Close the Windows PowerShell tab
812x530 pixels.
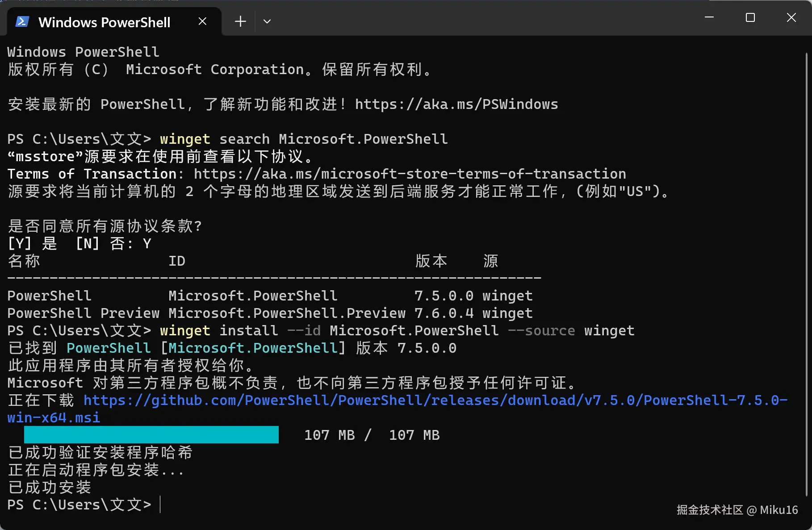pyautogui.click(x=202, y=21)
